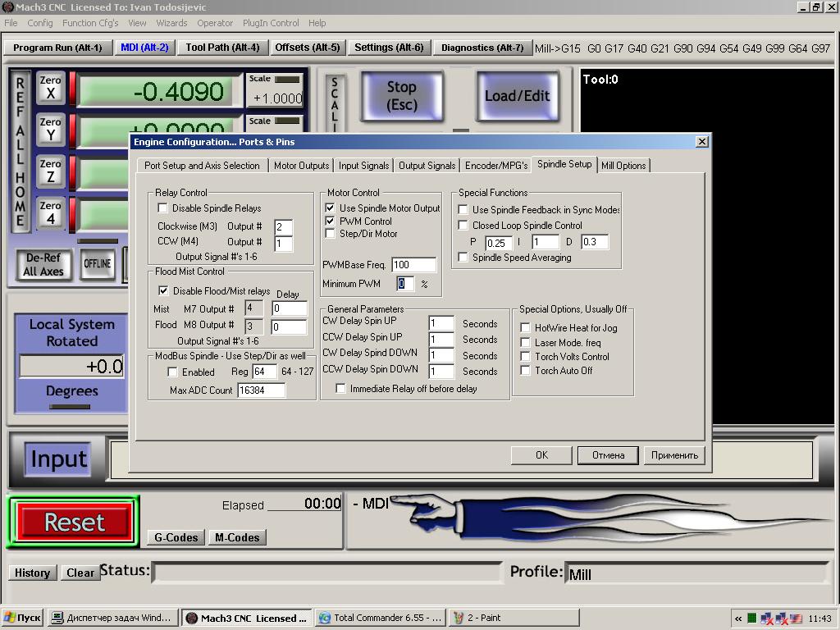Open Offsets (Alt-5) screen
840x630 pixels.
308,48
